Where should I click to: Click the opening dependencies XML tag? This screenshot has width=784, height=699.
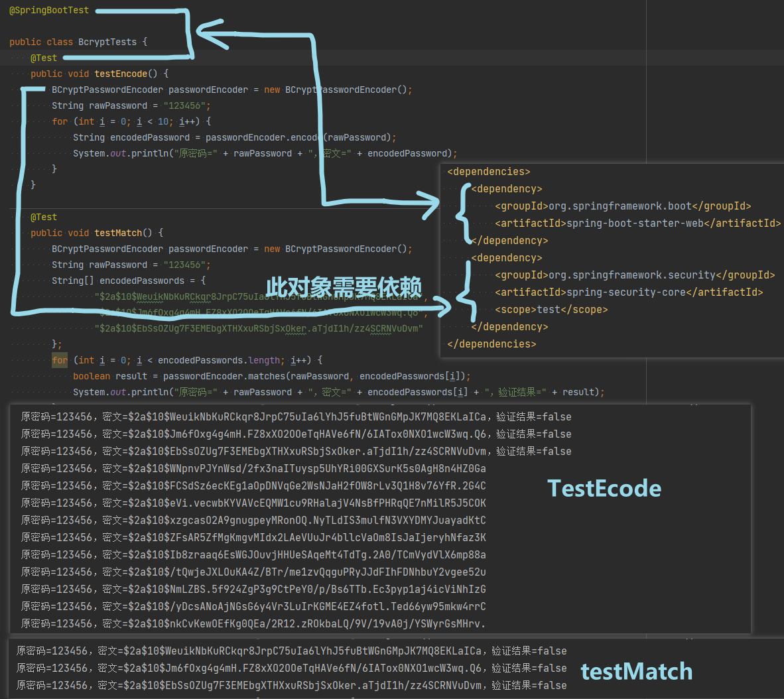[x=488, y=172]
